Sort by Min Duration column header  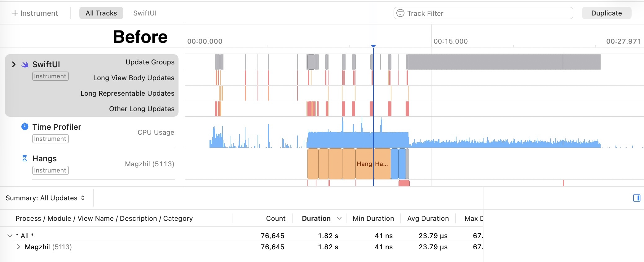click(373, 218)
